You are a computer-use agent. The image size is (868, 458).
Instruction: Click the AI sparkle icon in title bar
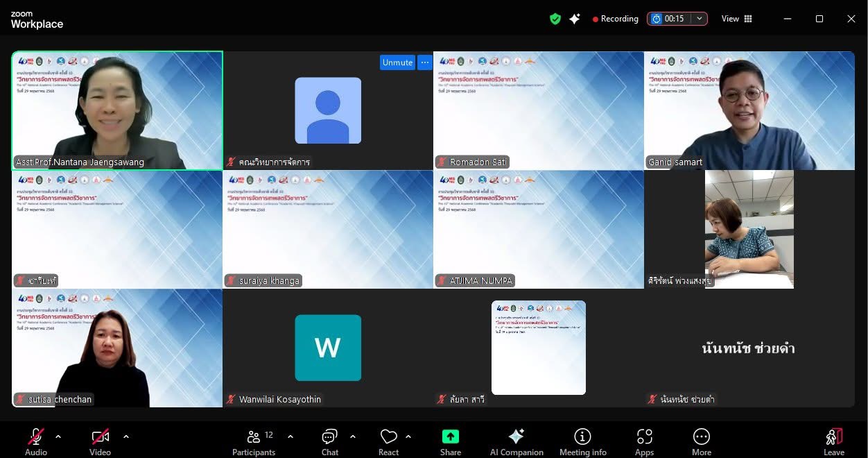pos(575,19)
